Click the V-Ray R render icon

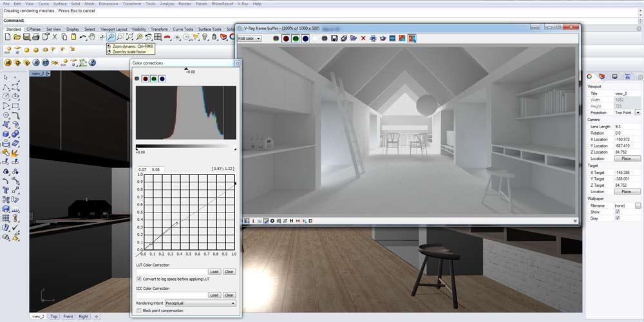(35, 62)
